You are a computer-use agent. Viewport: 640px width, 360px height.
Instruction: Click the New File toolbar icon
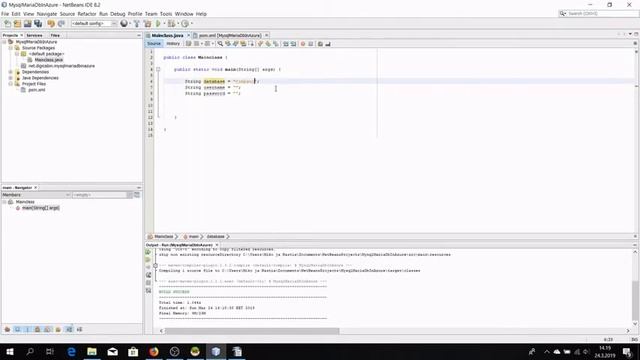pyautogui.click(x=7, y=24)
